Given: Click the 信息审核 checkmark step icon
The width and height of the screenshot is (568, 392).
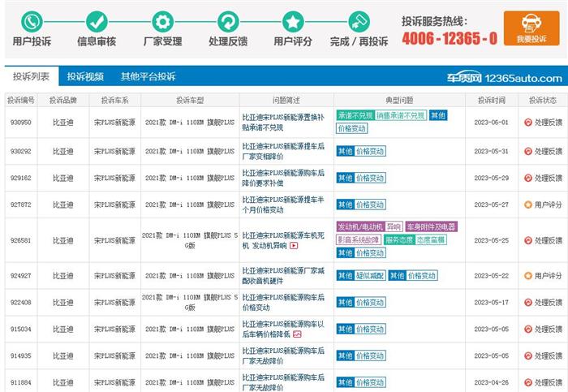Looking at the screenshot, I should pyautogui.click(x=97, y=22).
